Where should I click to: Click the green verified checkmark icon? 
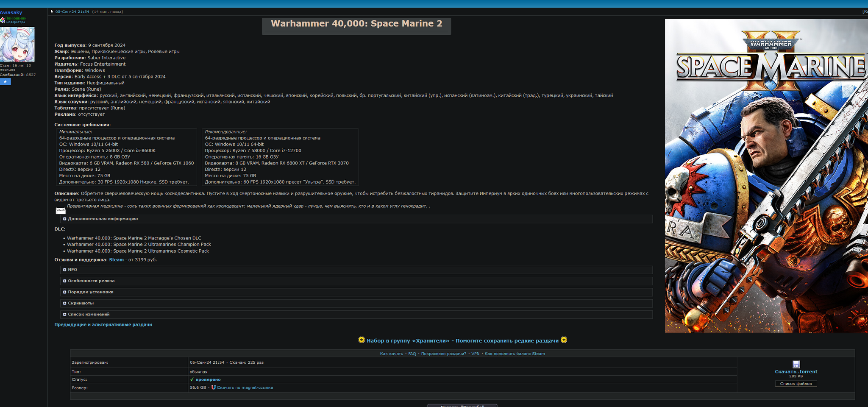(x=192, y=379)
